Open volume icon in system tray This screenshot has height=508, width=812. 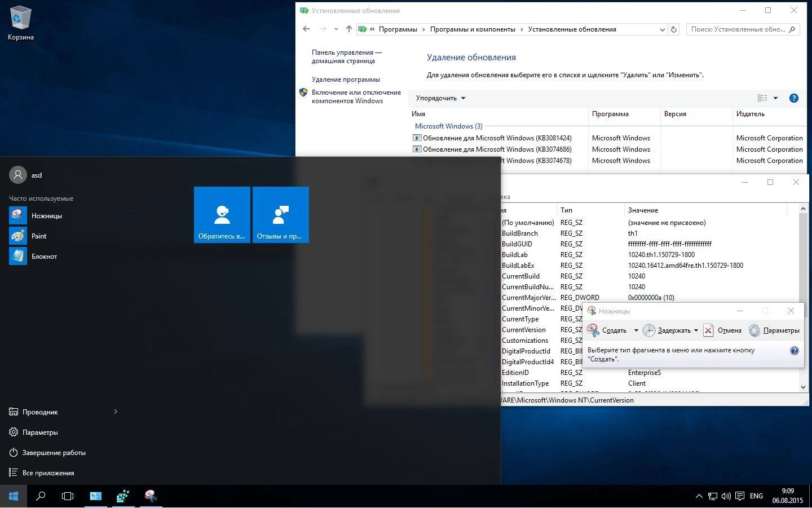tap(726, 496)
